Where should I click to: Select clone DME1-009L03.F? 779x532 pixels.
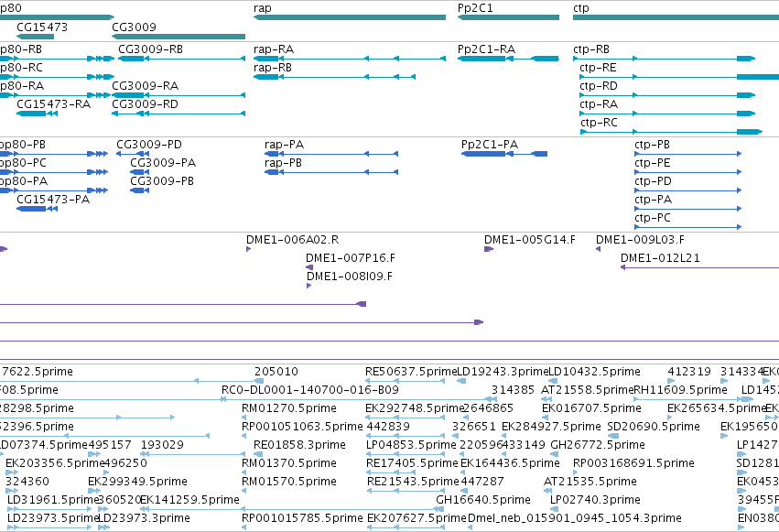tap(640, 240)
